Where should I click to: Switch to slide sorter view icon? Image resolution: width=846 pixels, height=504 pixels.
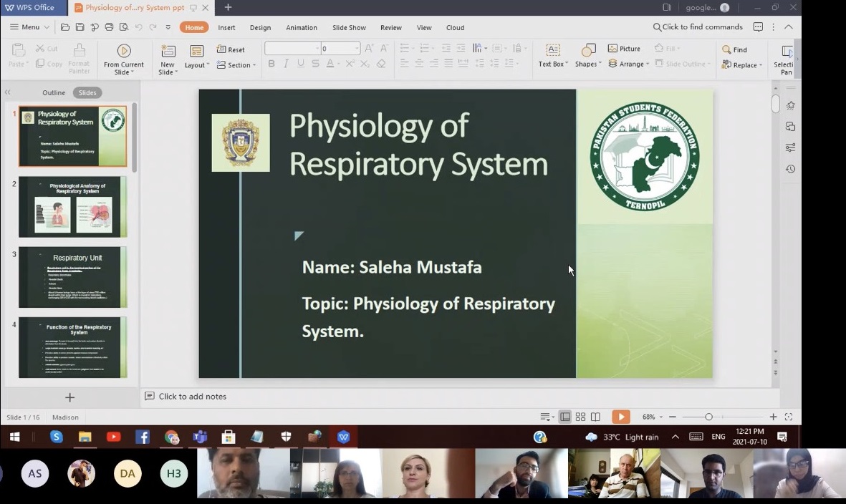coord(580,417)
